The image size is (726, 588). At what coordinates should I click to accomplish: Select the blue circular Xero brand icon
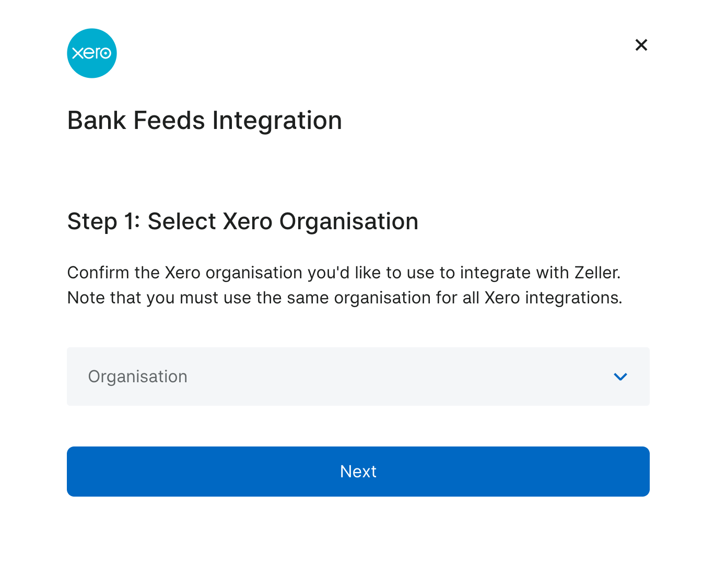(92, 53)
